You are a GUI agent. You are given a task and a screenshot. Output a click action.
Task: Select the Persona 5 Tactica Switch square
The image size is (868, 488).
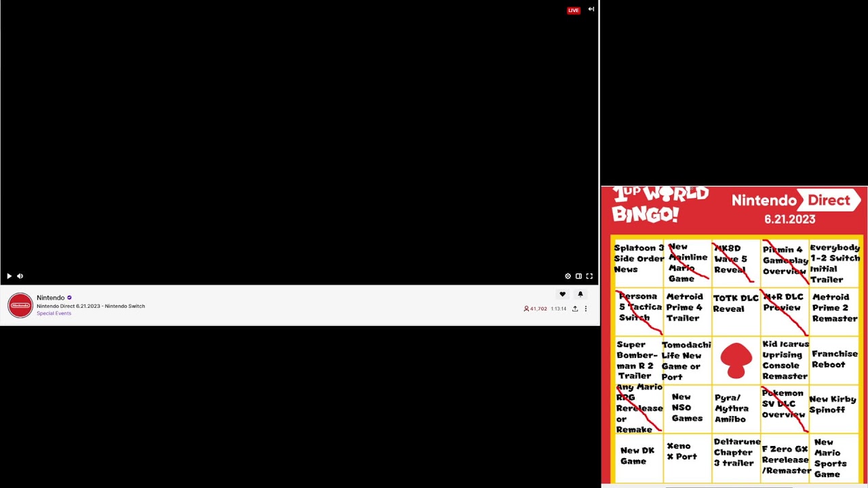point(638,312)
